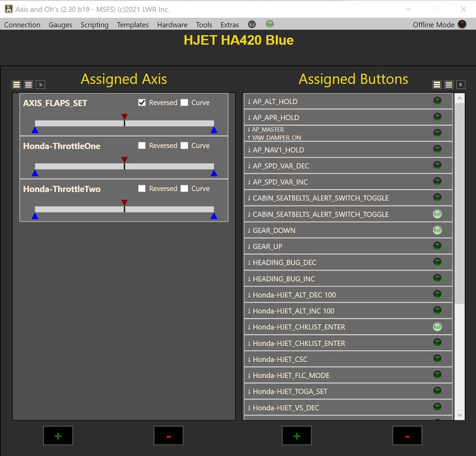476x456 pixels.
Task: Click the filter icon above the axis list
Action: (39, 85)
